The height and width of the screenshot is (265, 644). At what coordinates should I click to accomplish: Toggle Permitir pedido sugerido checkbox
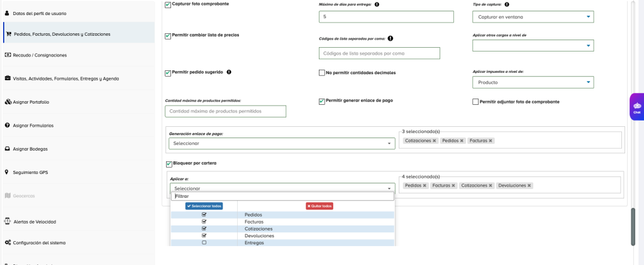pos(168,73)
